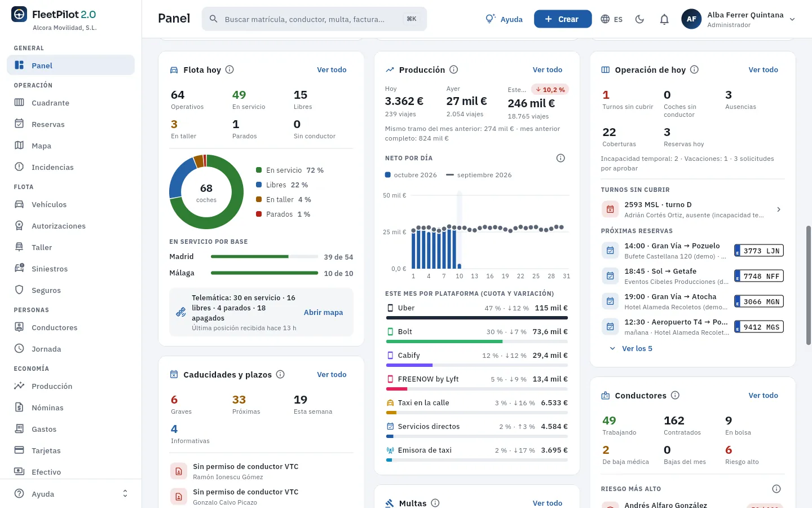Select the 3773 LJN plate badge
Image resolution: width=812 pixels, height=508 pixels.
tap(759, 251)
